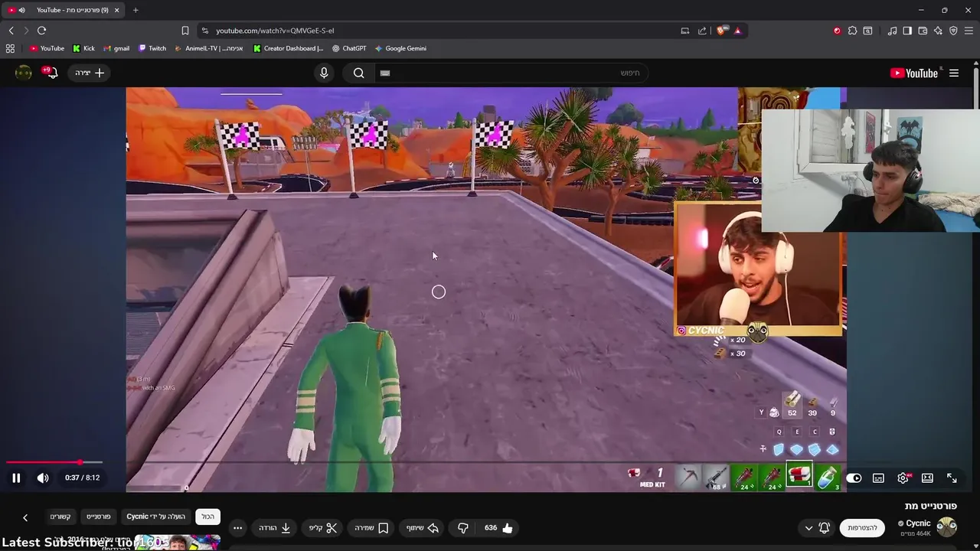Open the apps grid in bookmarks bar

click(10, 48)
